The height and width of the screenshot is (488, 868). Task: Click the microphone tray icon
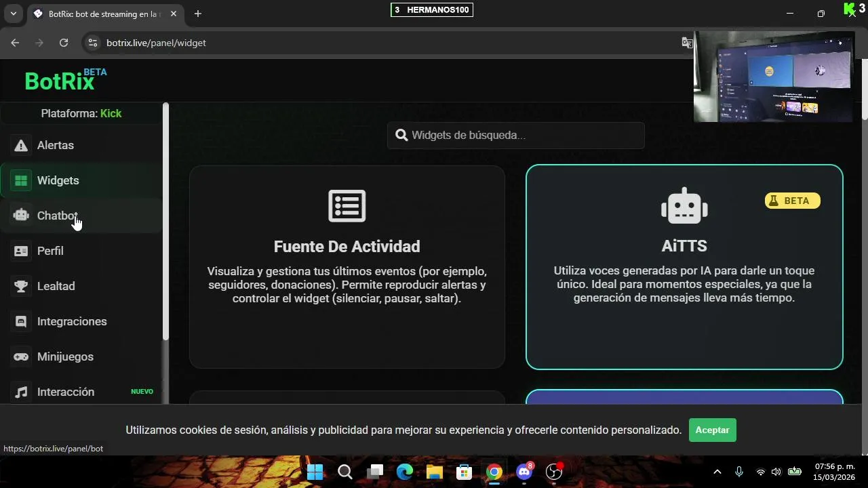(739, 472)
